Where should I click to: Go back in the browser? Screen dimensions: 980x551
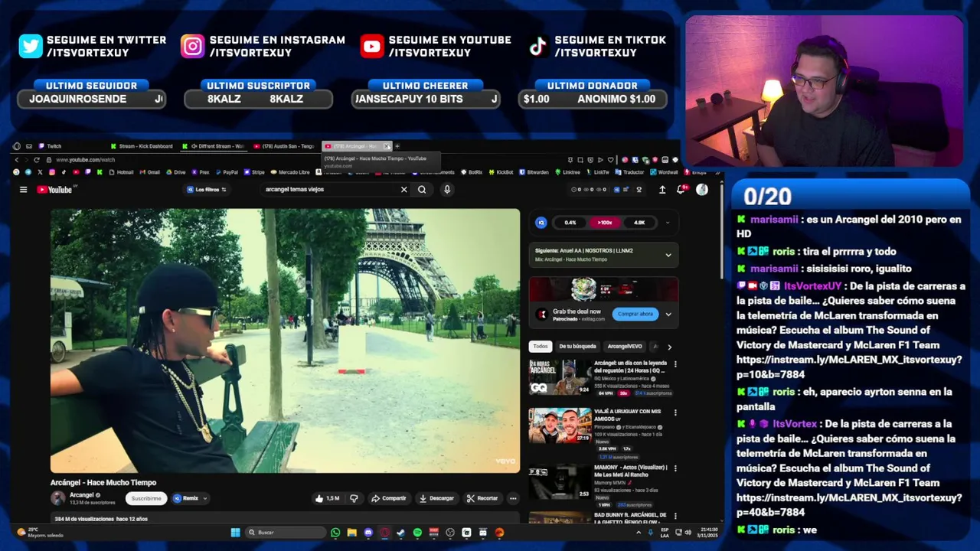tap(17, 160)
